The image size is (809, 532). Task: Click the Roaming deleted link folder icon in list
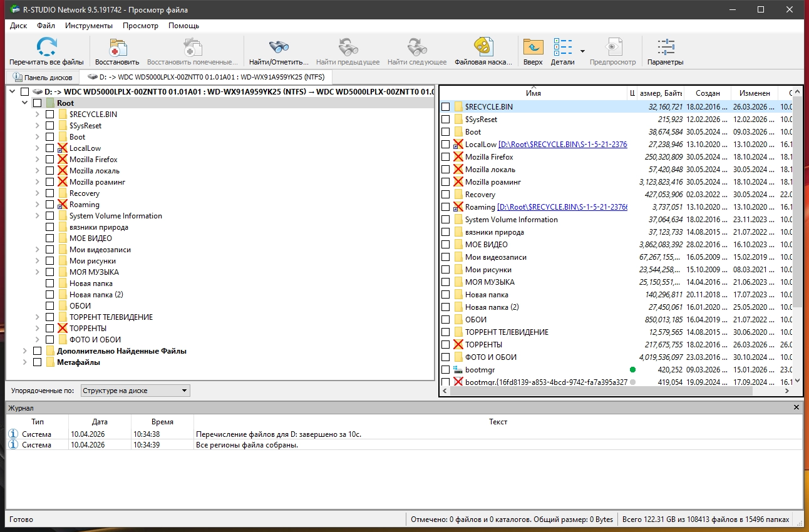pyautogui.click(x=458, y=207)
